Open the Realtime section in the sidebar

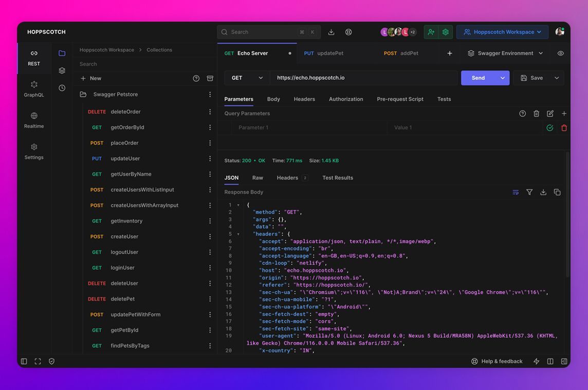click(33, 120)
